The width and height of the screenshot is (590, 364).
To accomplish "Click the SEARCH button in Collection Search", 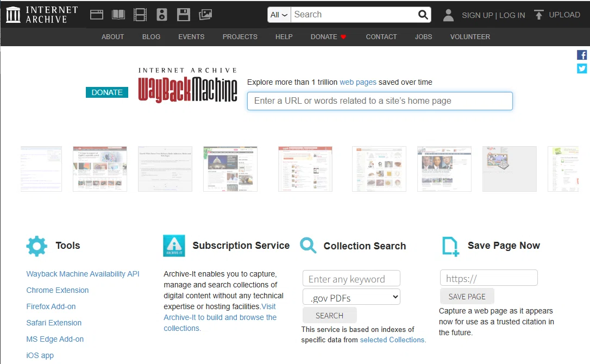I will point(330,316).
